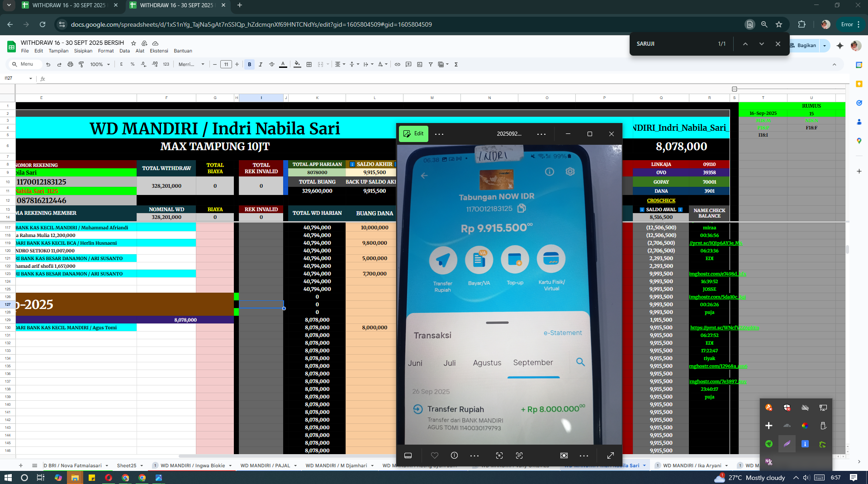The width and height of the screenshot is (868, 484).
Task: Click the Favorite heart icon in viewer
Action: point(434,456)
